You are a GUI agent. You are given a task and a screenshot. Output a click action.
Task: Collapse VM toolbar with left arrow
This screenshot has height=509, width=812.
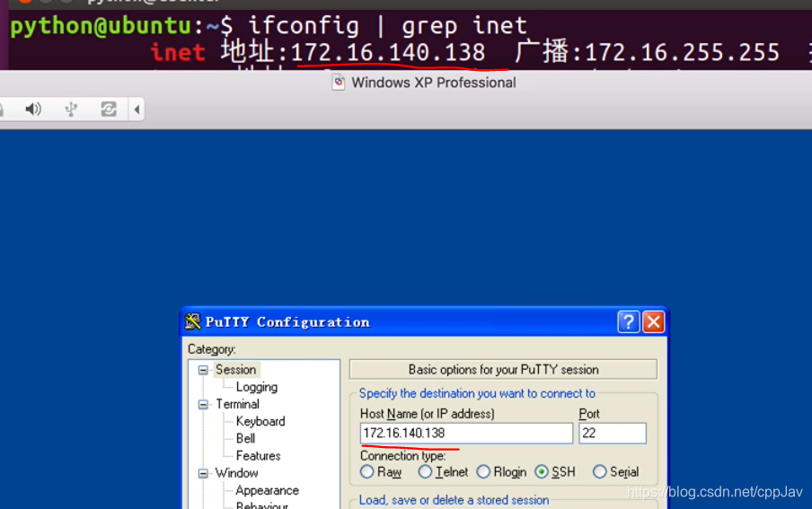click(x=137, y=110)
